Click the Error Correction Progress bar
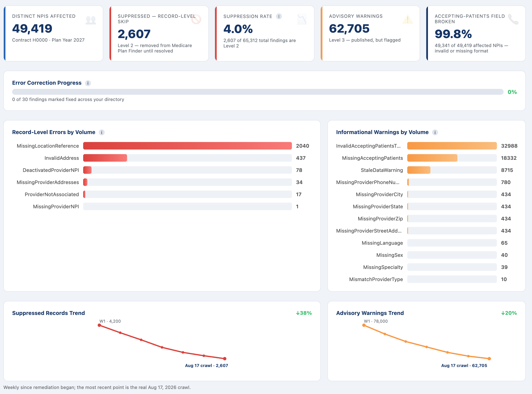The width and height of the screenshot is (532, 394). point(258,92)
